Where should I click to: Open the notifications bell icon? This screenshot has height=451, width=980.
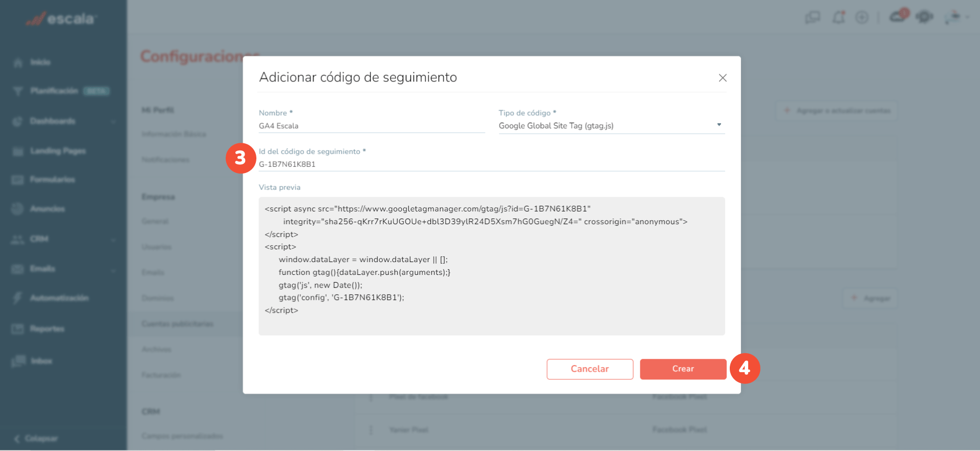click(x=838, y=17)
